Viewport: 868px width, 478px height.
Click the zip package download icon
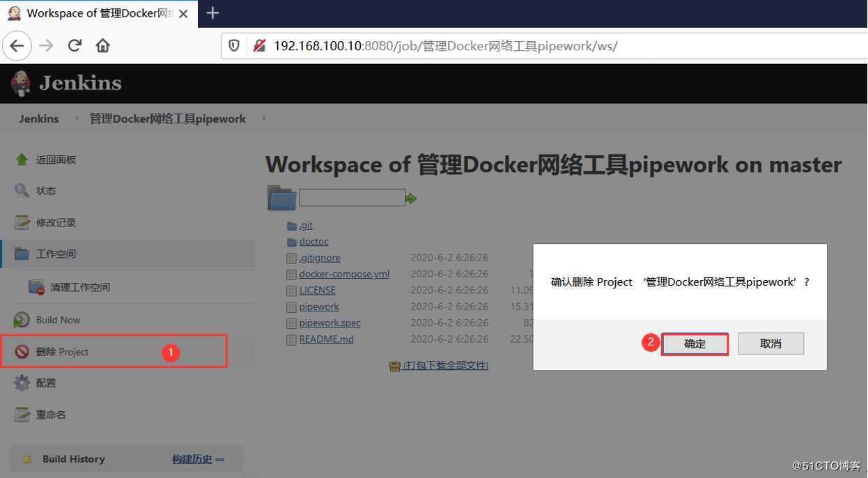(x=395, y=366)
